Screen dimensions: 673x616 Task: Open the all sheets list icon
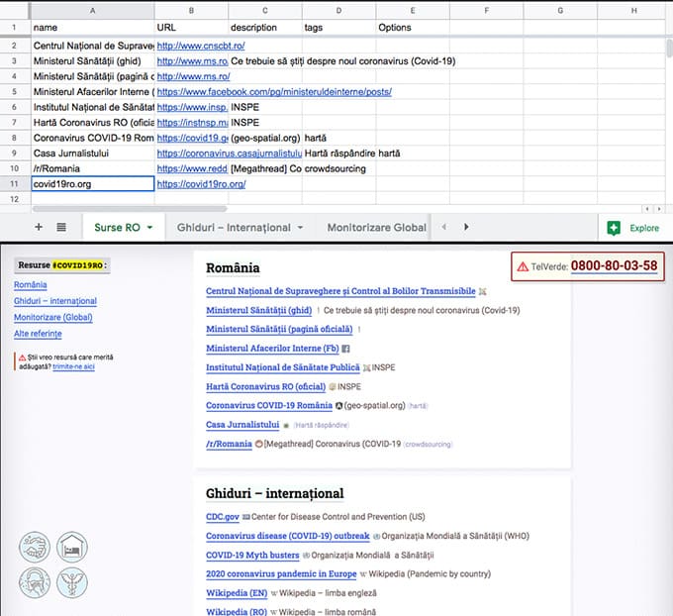61,227
